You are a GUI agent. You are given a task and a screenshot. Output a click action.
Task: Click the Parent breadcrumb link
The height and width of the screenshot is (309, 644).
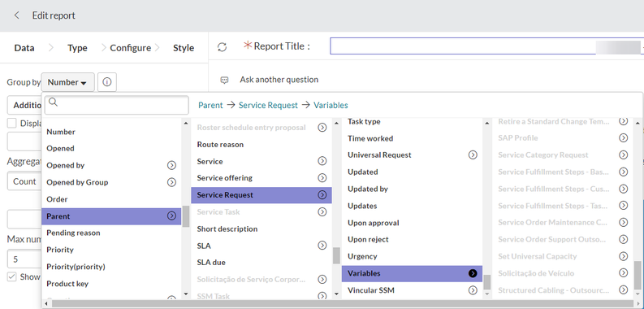click(x=210, y=106)
